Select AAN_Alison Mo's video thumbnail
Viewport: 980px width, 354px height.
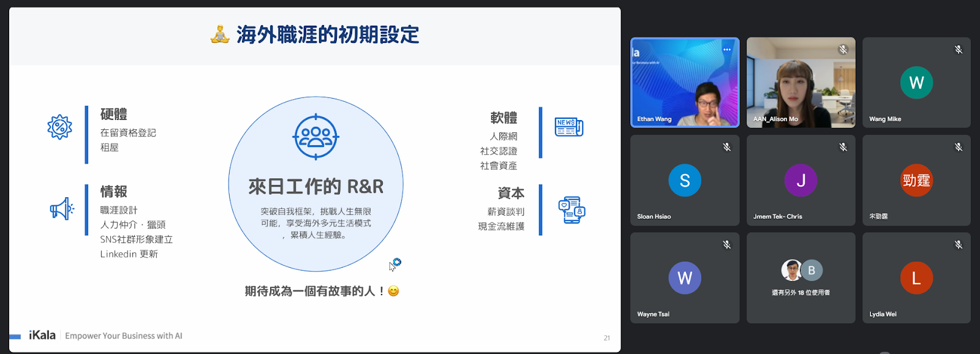801,83
